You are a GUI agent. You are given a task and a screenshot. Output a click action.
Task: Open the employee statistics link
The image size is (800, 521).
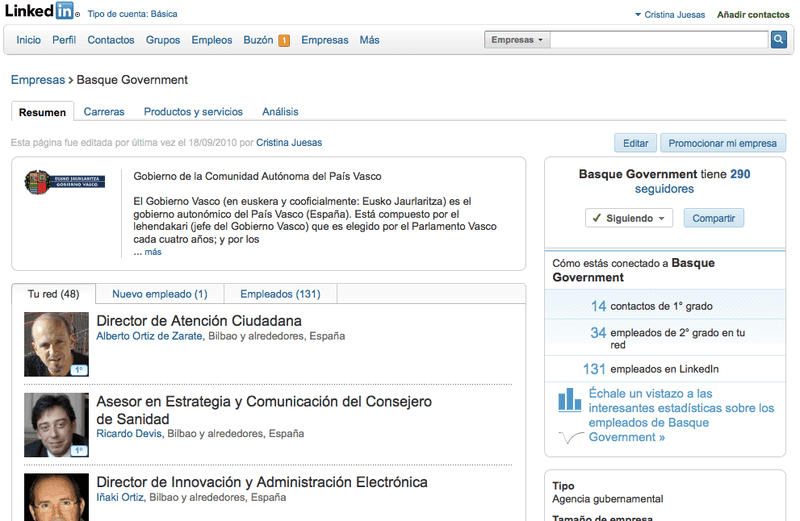click(x=681, y=415)
